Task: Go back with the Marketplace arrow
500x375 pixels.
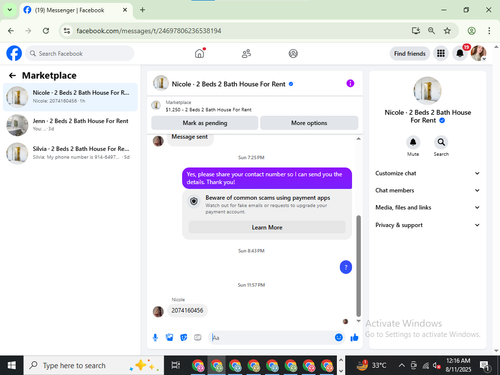Action: [12, 76]
